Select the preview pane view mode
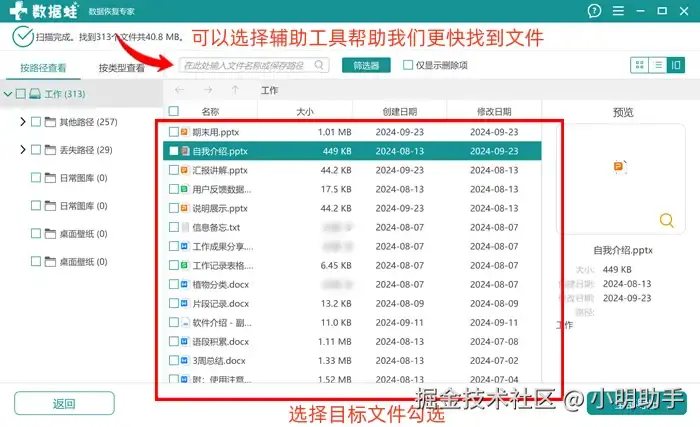 pyautogui.click(x=676, y=65)
